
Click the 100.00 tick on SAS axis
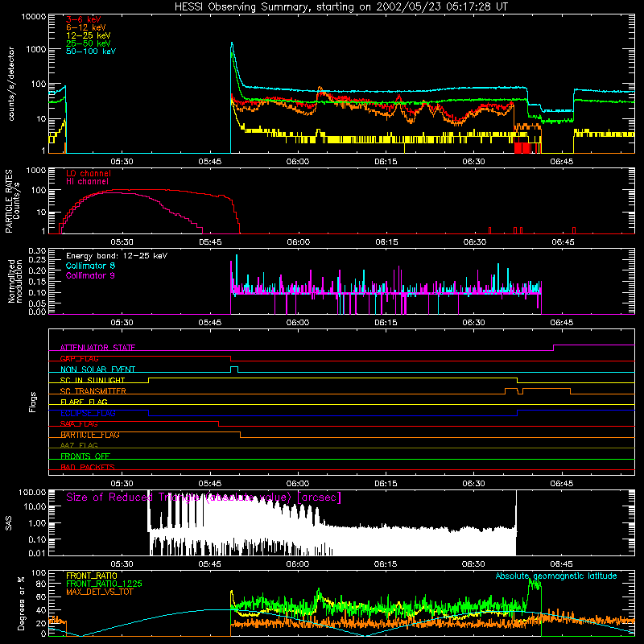[32, 492]
